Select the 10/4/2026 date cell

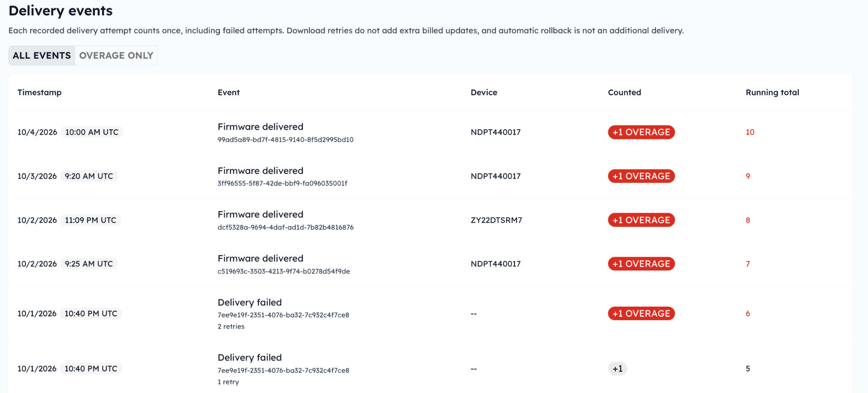click(x=37, y=132)
